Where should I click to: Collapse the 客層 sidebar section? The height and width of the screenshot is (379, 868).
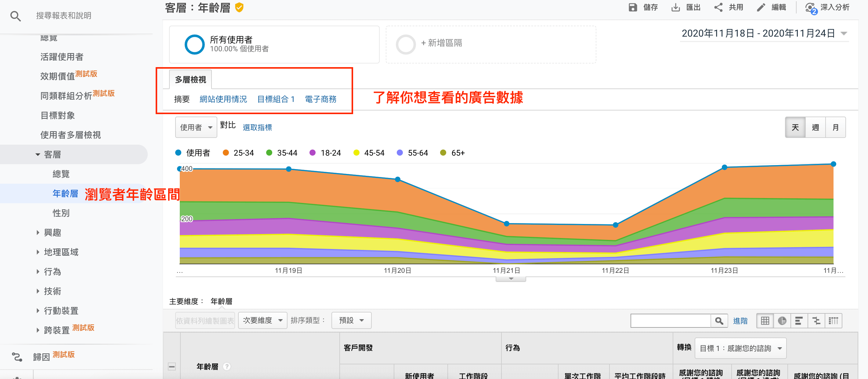[38, 155]
